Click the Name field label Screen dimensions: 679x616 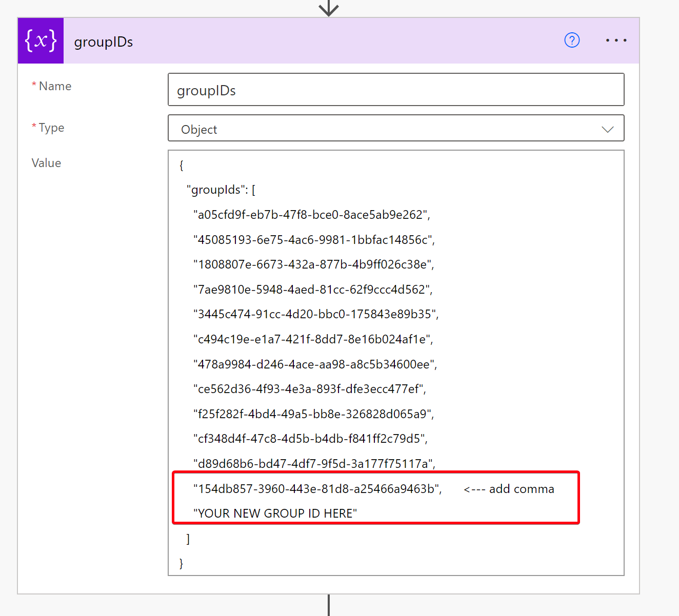pyautogui.click(x=55, y=86)
